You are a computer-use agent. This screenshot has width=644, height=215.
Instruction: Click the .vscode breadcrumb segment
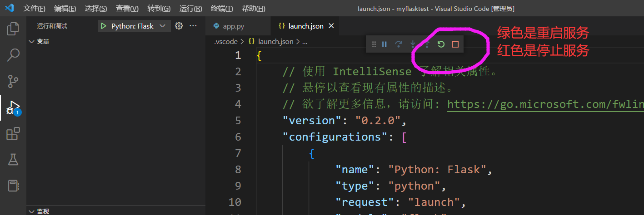coord(226,41)
